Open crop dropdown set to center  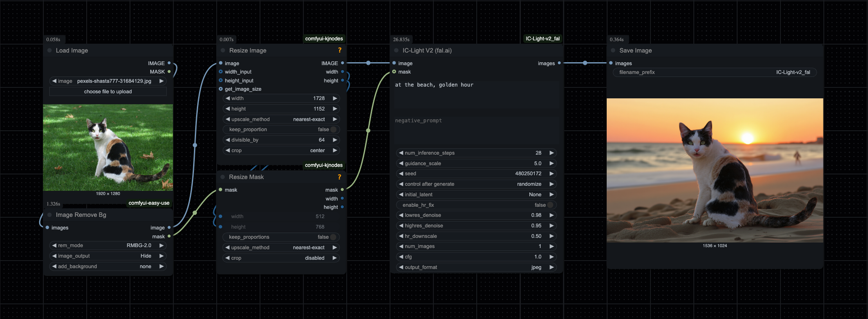coord(281,150)
